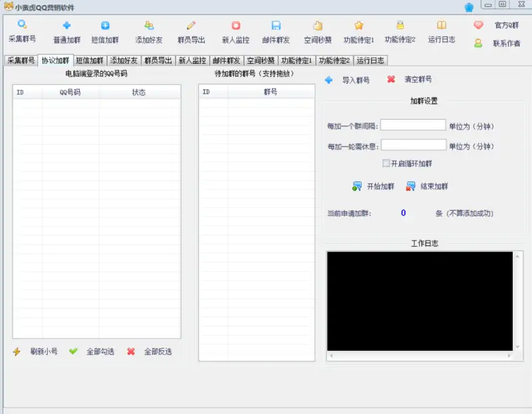The width and height of the screenshot is (532, 414).
Task: Open the 普通加群 tool
Action: (x=66, y=31)
